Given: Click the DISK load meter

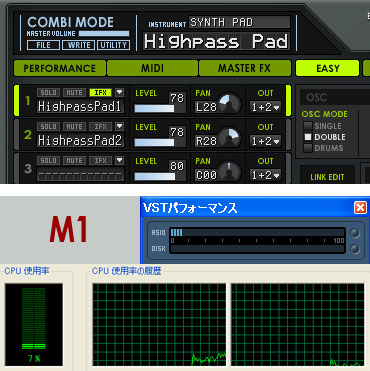Looking at the screenshot, I should (257, 249).
